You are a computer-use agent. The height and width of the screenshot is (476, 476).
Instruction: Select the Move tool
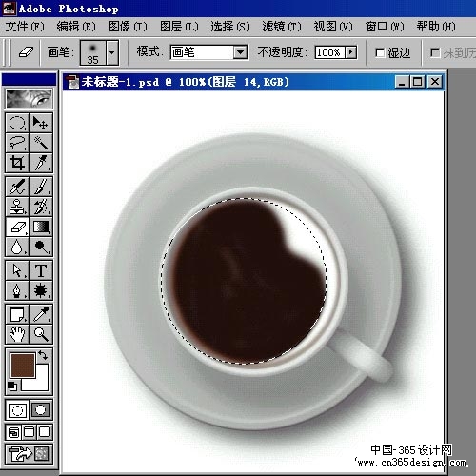[41, 123]
